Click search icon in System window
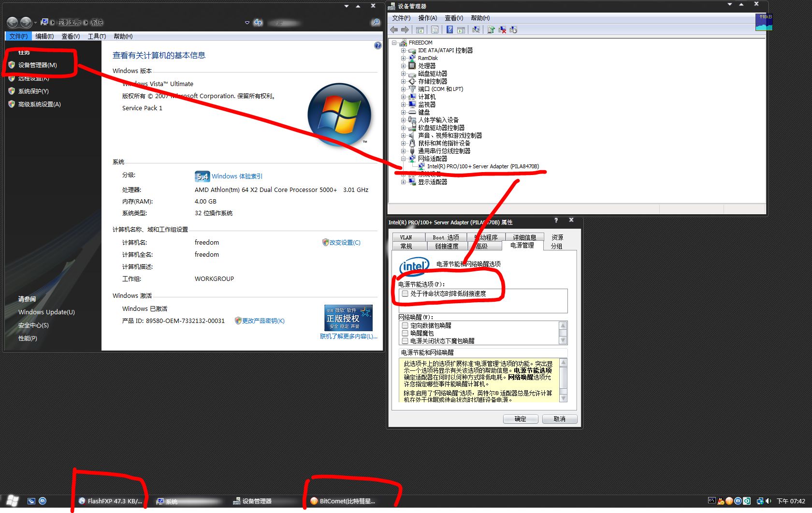812x513 pixels. (376, 22)
